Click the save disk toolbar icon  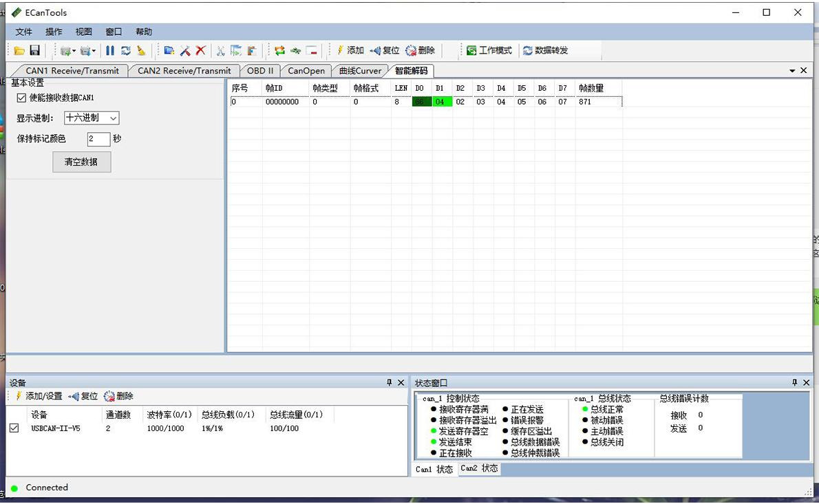34,51
